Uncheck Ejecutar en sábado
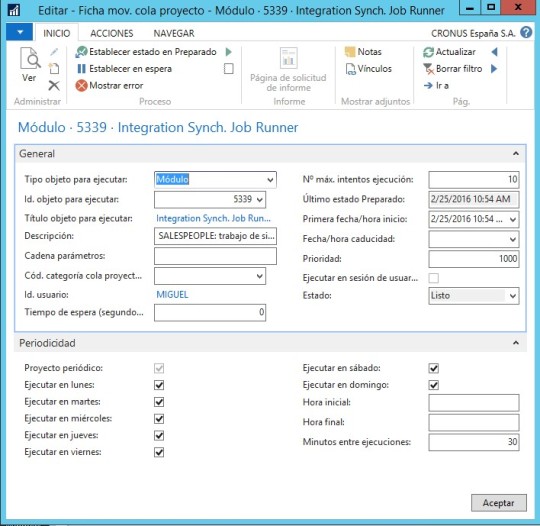 (x=434, y=368)
